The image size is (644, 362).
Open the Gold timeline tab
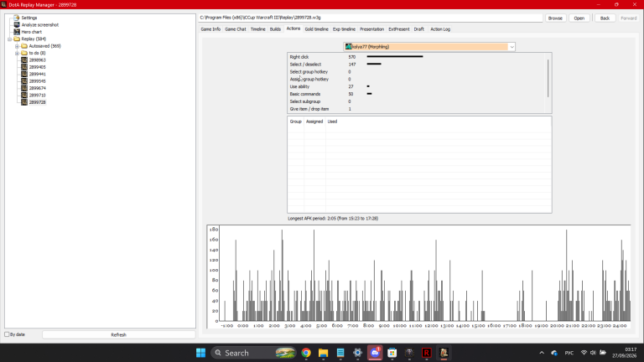click(316, 29)
